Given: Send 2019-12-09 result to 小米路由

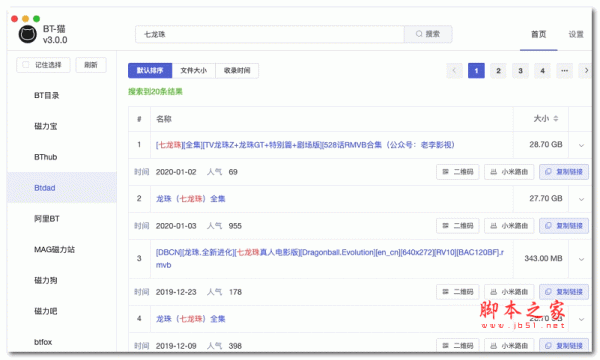Looking at the screenshot, I should click(x=509, y=345).
